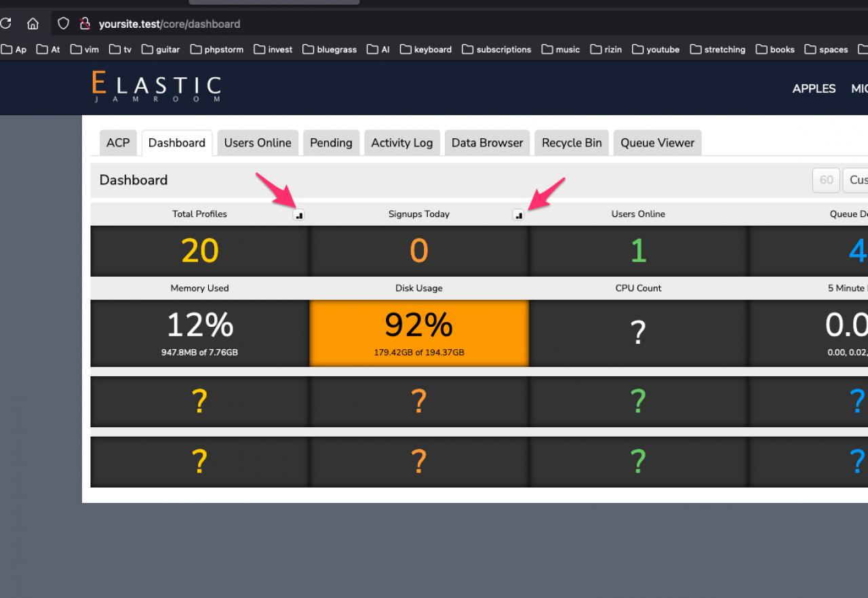Click the "Signups Today" panel heading
Screen dimensions: 868x598
tap(419, 214)
